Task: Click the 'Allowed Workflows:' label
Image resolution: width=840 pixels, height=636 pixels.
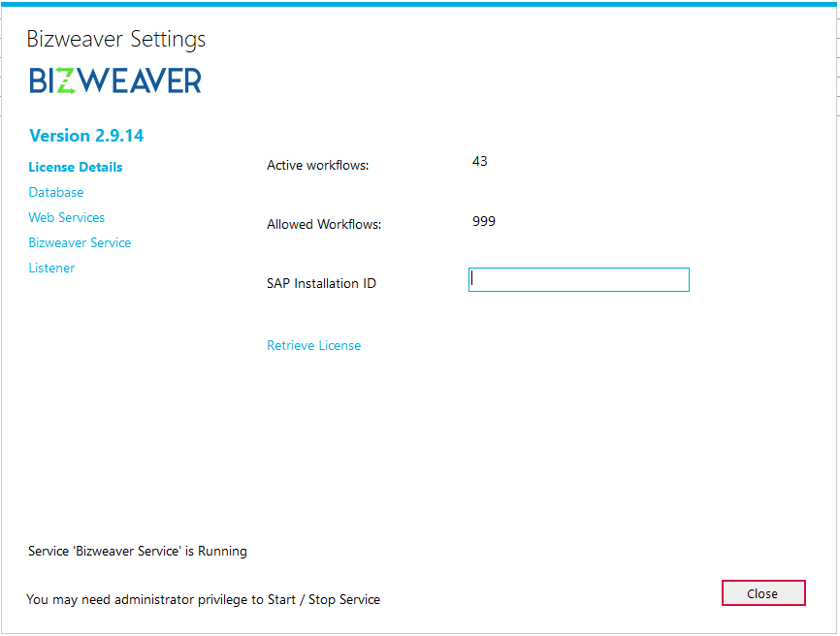Action: tap(324, 224)
